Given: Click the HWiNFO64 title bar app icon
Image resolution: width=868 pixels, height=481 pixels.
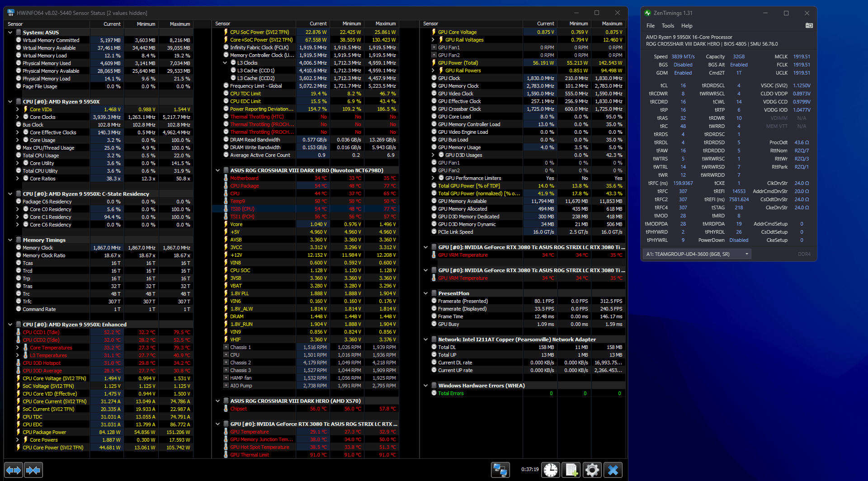Looking at the screenshot, I should tap(11, 13).
